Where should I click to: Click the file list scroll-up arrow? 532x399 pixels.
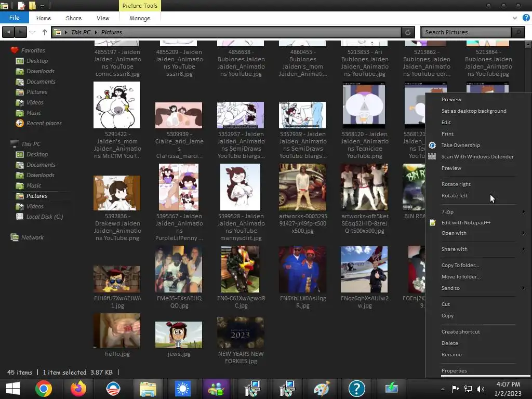528,45
